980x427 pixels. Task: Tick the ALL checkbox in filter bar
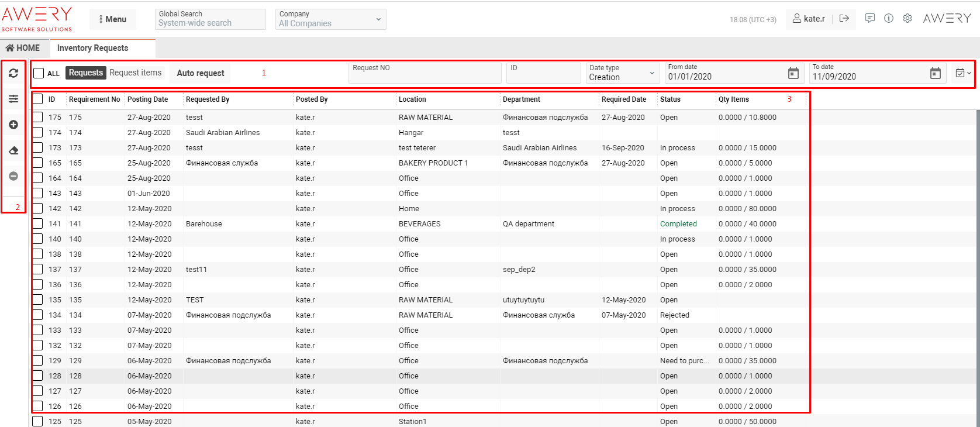(x=39, y=73)
